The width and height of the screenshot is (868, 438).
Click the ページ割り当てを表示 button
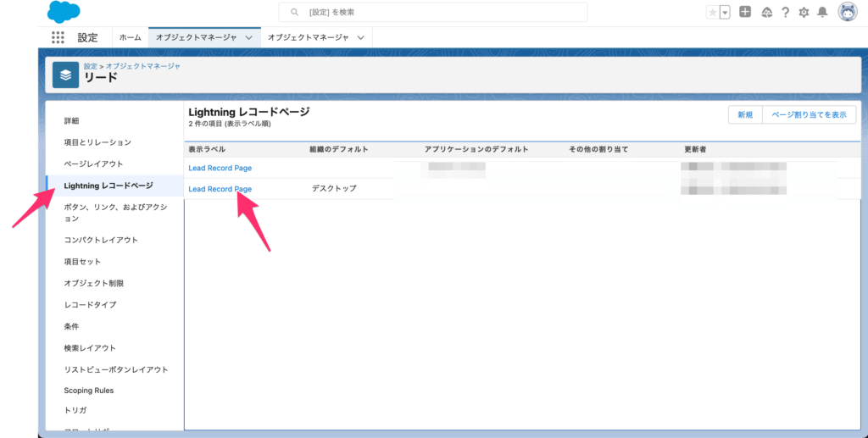click(x=809, y=114)
